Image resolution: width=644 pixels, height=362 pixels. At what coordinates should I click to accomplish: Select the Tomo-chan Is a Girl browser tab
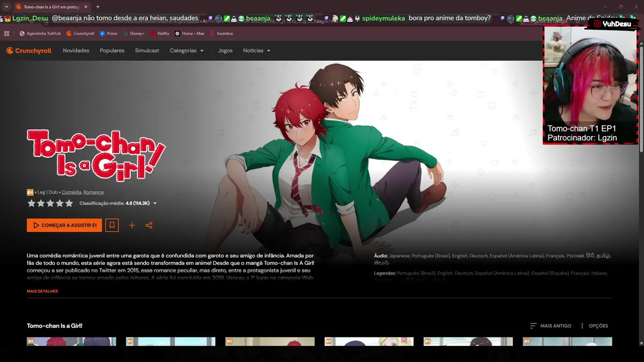51,7
